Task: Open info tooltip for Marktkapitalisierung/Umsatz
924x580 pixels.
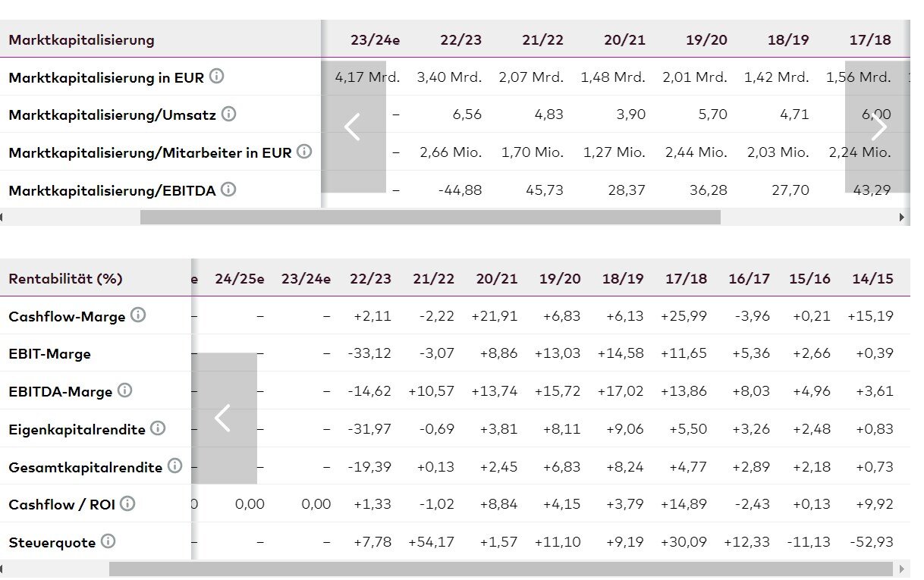Action: point(228,114)
